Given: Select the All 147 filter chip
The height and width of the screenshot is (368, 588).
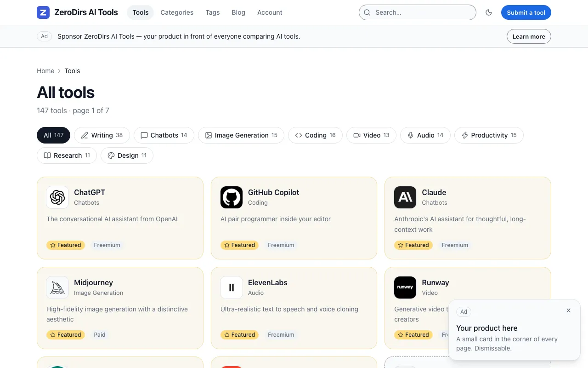Looking at the screenshot, I should click(53, 135).
